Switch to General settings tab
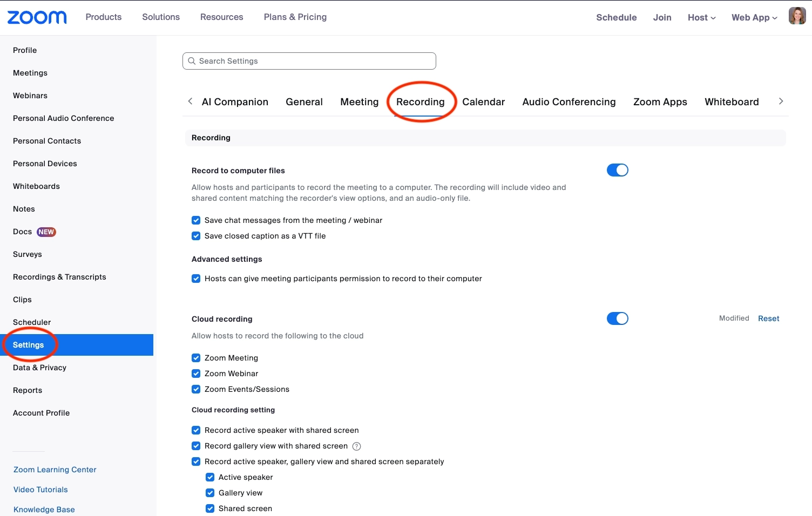 304,102
